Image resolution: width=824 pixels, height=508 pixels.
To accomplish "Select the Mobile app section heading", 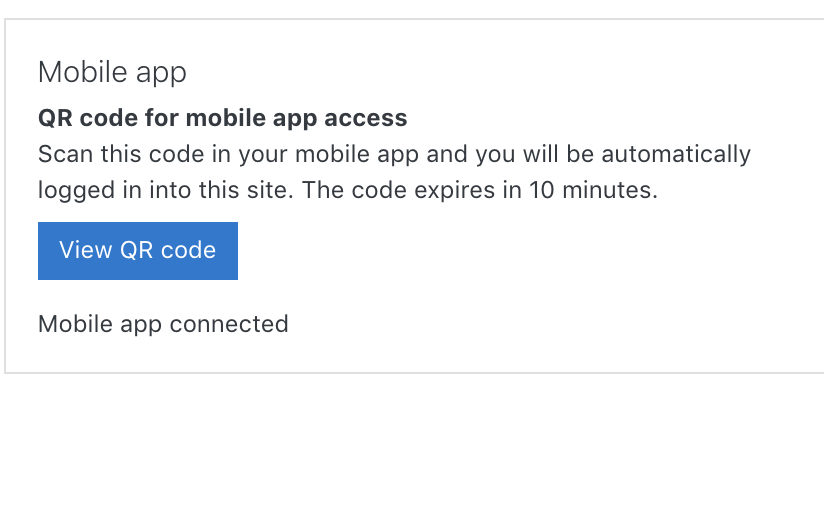I will coord(112,73).
